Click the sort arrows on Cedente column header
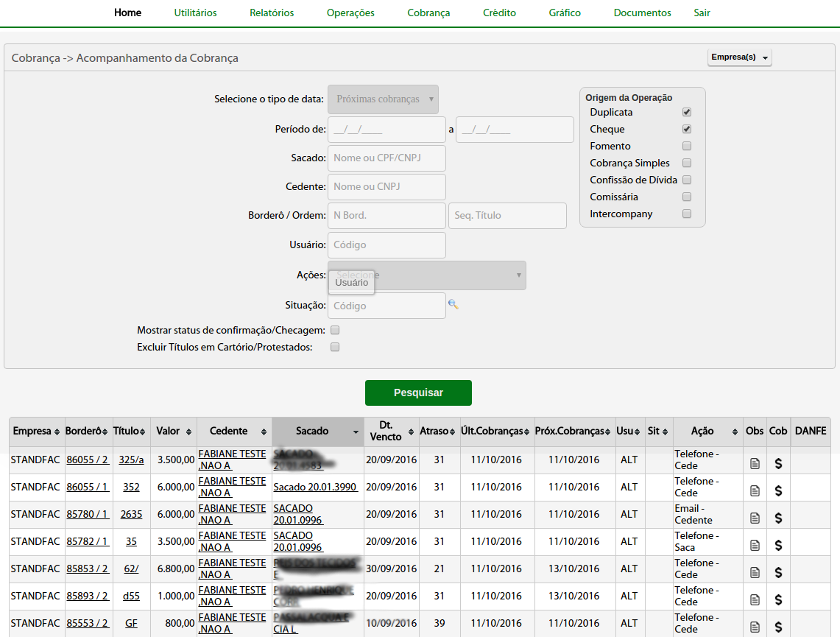This screenshot has width=840, height=637. [x=264, y=432]
